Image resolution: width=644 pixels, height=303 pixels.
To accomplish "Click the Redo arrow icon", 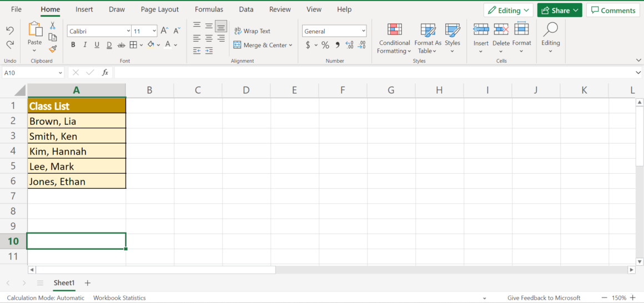I will click(x=10, y=44).
